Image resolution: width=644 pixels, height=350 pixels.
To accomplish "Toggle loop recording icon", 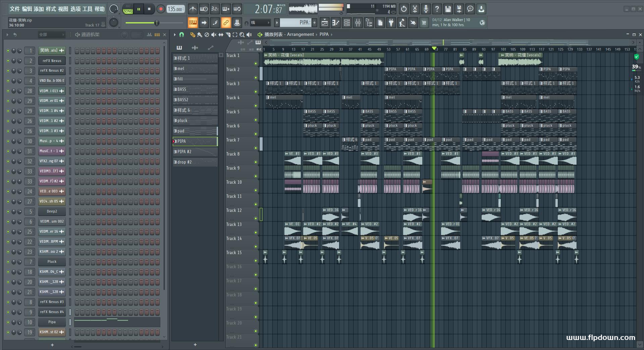I will 237,9.
